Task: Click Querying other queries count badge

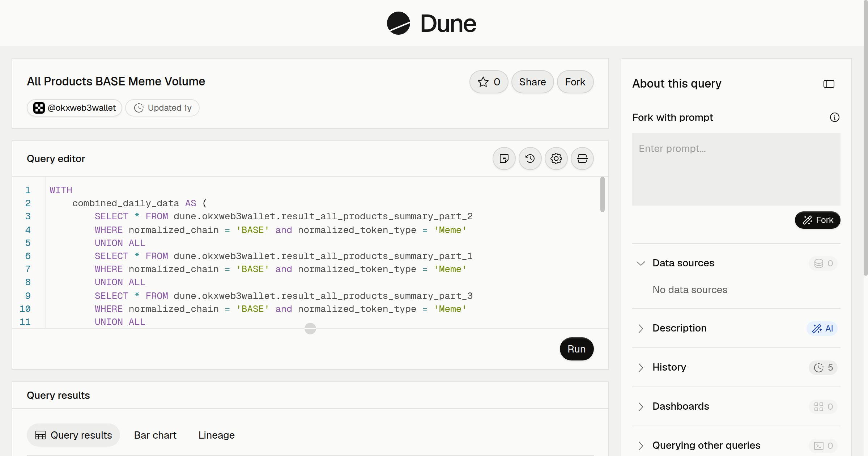Action: pyautogui.click(x=823, y=446)
